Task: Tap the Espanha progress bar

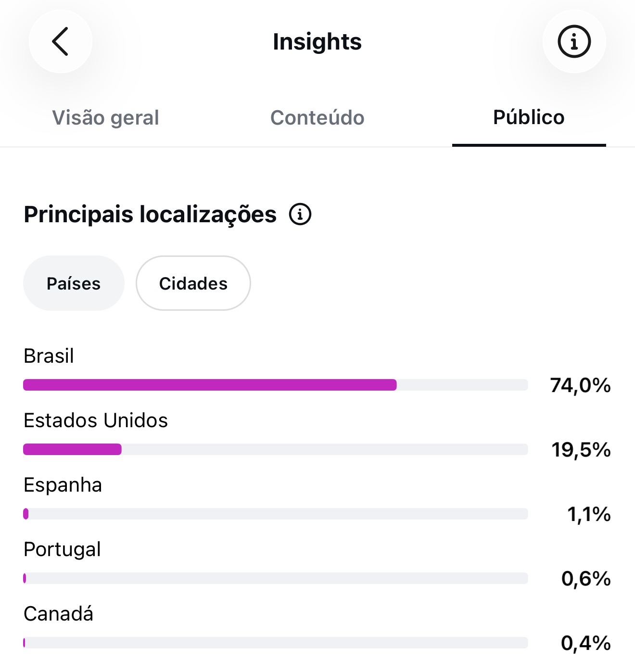Action: pos(276,514)
